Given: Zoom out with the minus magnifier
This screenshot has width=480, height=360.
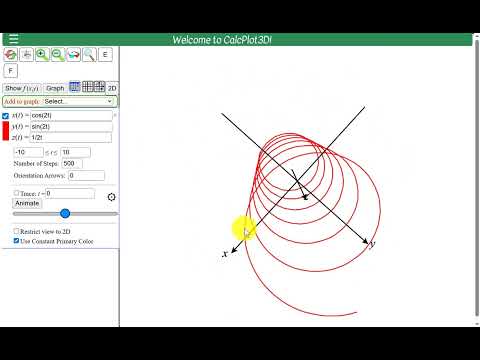Looking at the screenshot, I should click(58, 55).
